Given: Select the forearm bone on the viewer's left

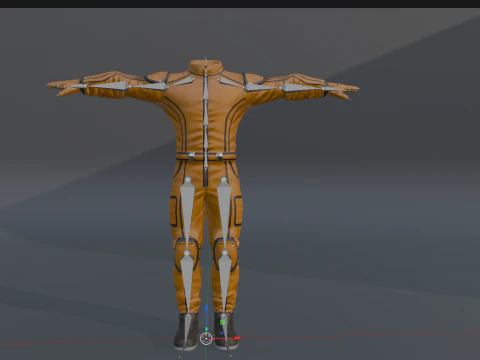Looking at the screenshot, I should pyautogui.click(x=106, y=85).
